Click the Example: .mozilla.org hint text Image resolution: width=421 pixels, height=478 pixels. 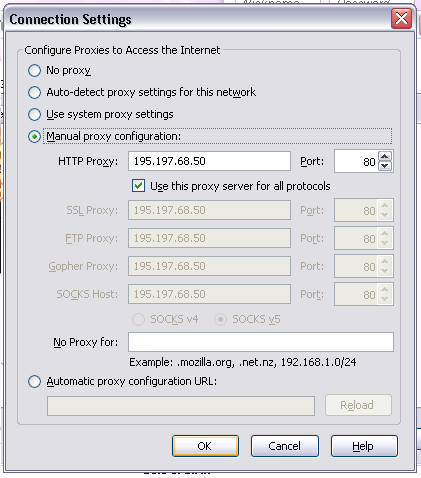coord(243,362)
